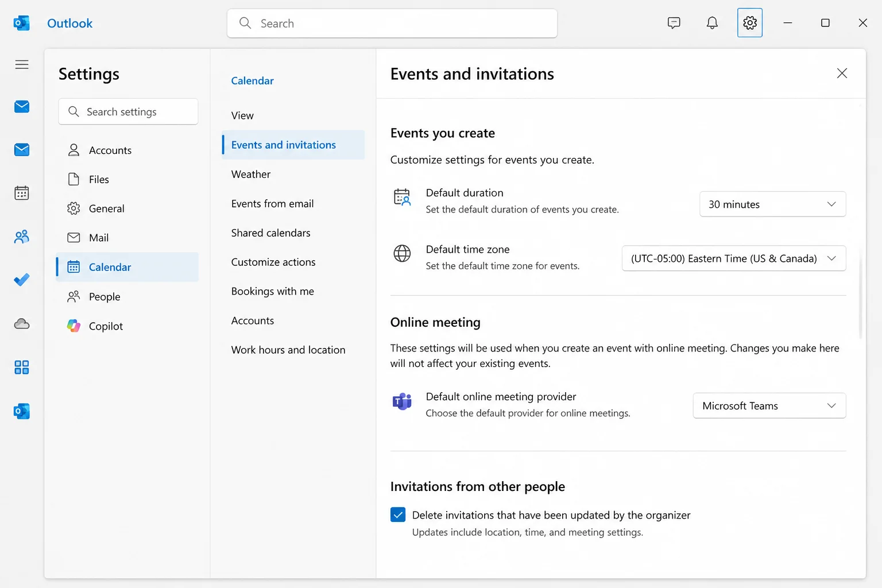Viewport: 882px width, 588px height.
Task: Open the OneDrive cloud icon
Action: (22, 324)
